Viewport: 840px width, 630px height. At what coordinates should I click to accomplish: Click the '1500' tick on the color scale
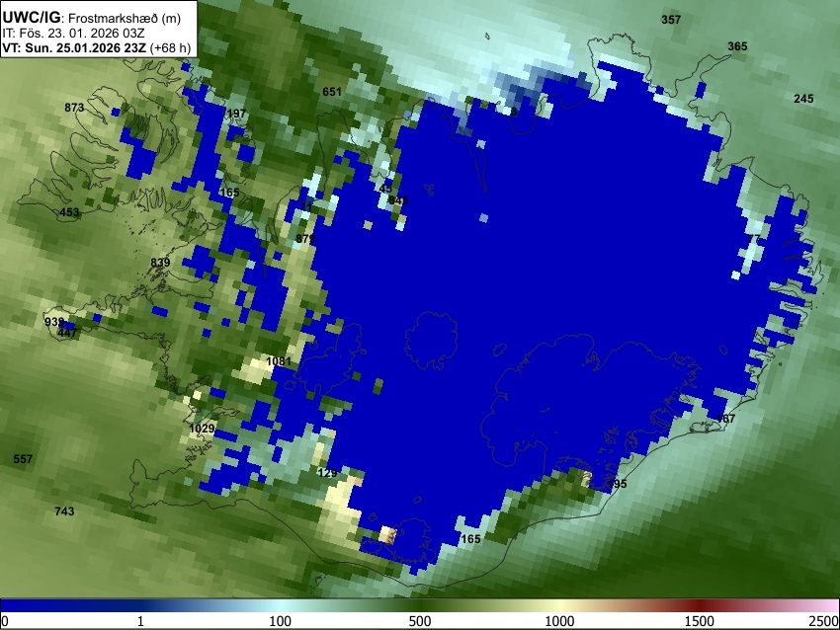pos(700,621)
